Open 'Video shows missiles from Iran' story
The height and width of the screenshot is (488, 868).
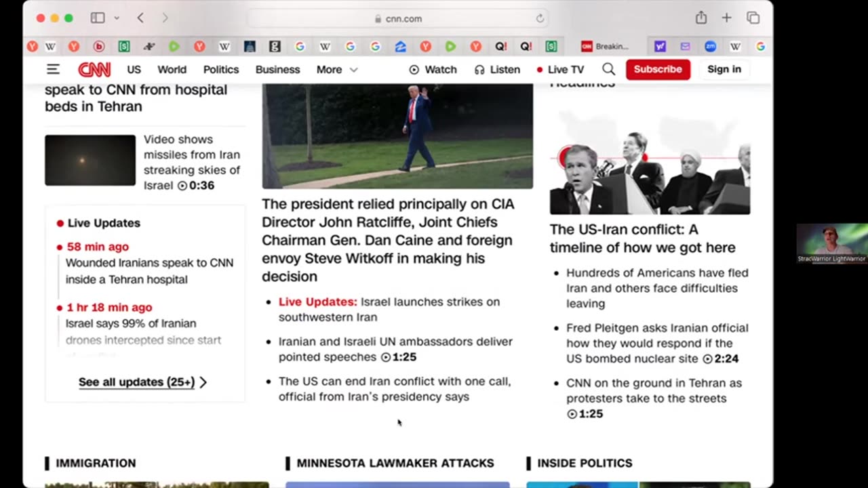click(x=192, y=162)
